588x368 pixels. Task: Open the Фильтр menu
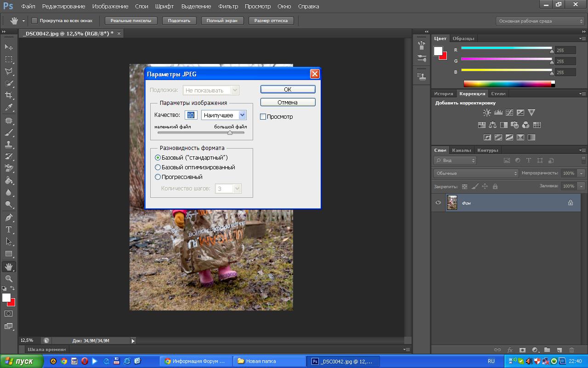tap(228, 6)
